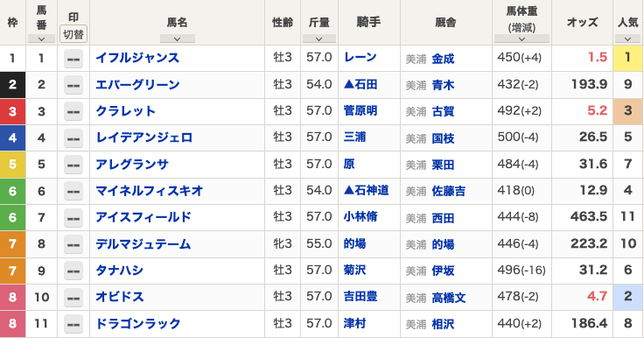The image size is (644, 338).
Task: Toggle the mark button for エバーグリーン
Action: (73, 85)
